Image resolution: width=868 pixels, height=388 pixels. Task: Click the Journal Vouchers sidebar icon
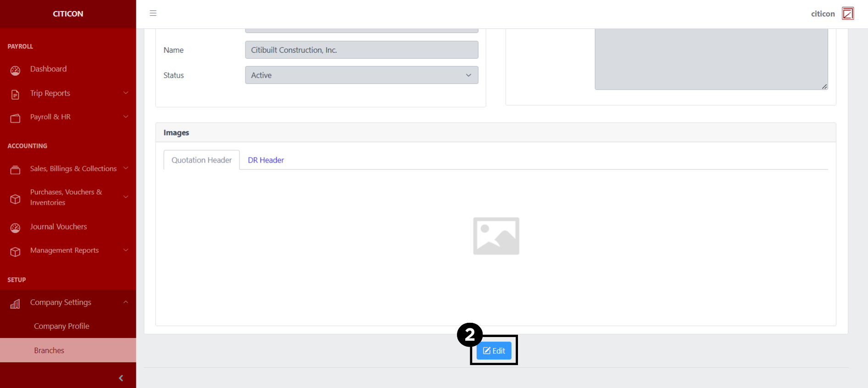point(15,228)
